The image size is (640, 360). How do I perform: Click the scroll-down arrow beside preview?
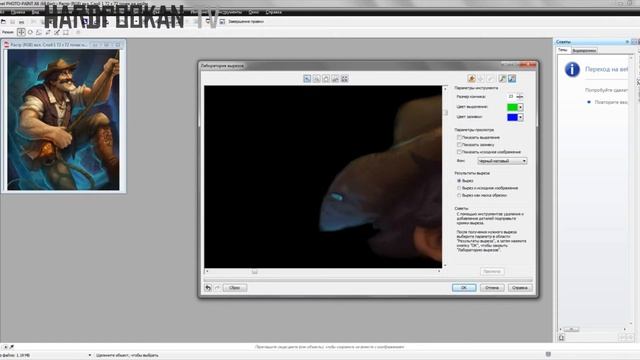tap(445, 266)
